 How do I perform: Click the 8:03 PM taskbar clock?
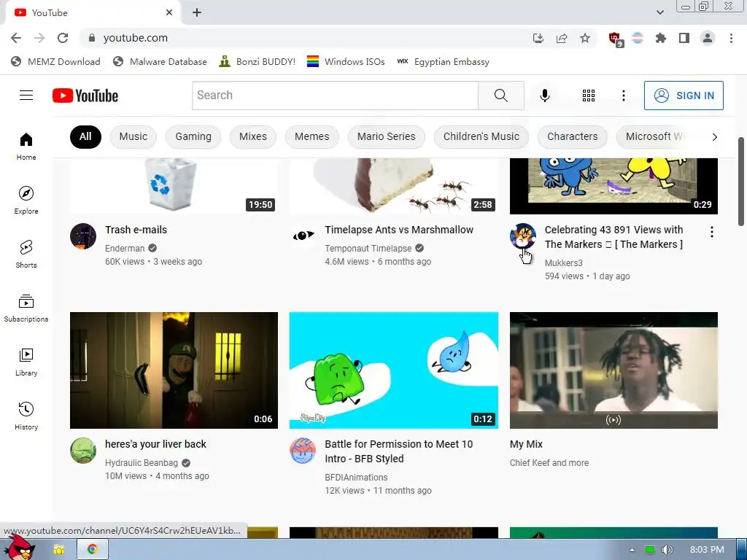point(706,550)
